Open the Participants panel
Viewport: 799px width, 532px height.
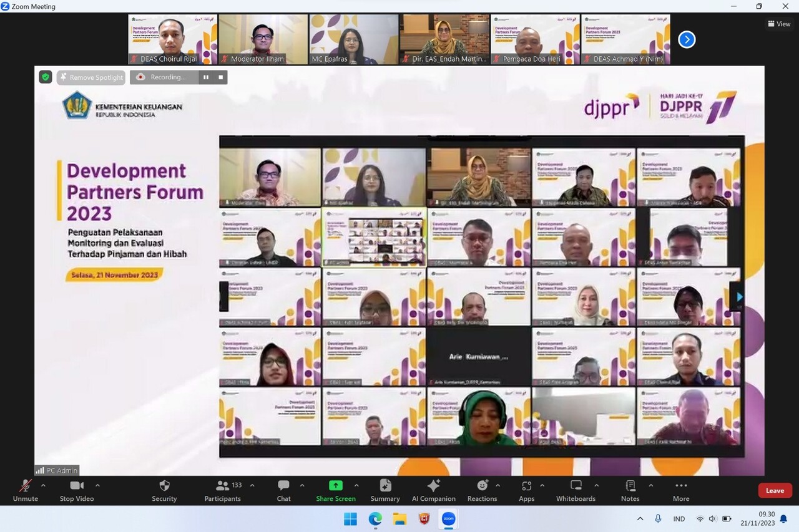[222, 486]
